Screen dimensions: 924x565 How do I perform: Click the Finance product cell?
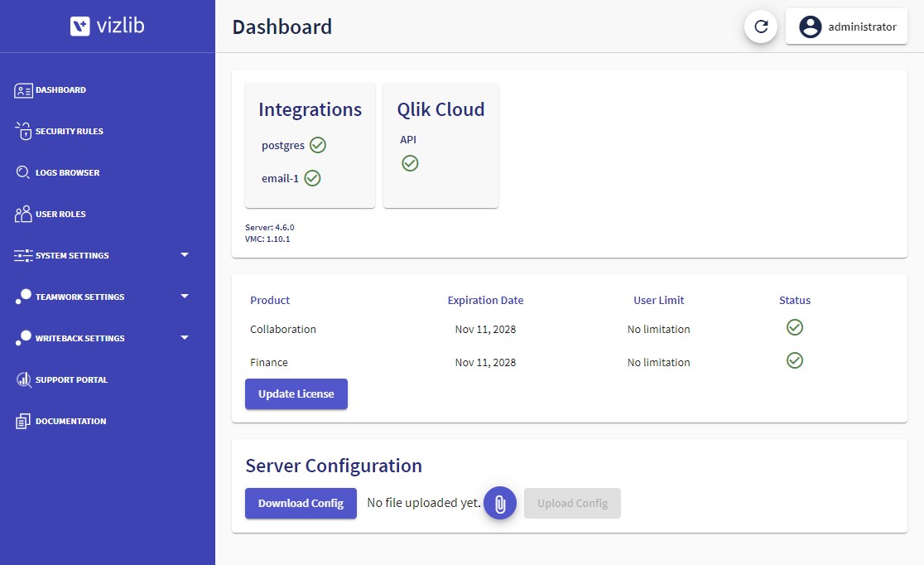269,362
